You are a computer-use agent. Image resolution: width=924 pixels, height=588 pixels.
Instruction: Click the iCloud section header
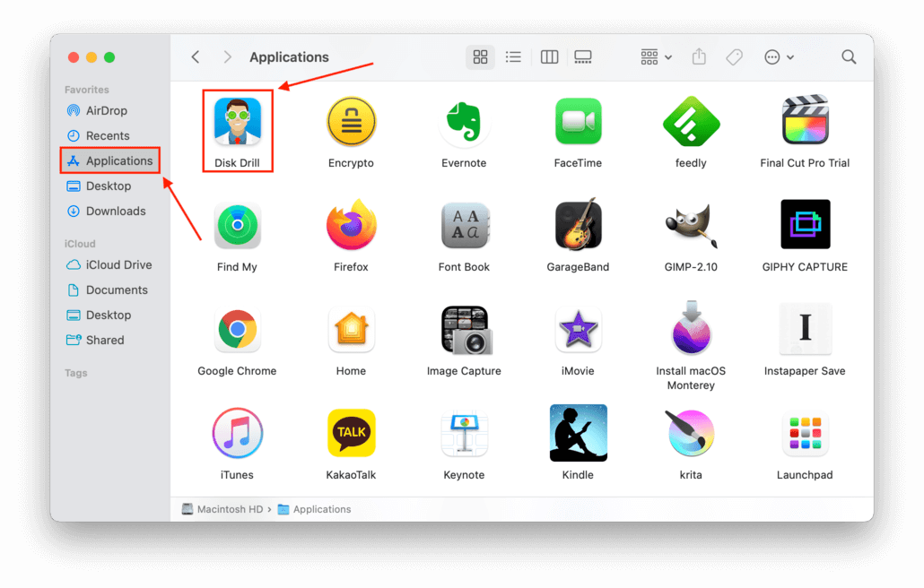tap(80, 244)
